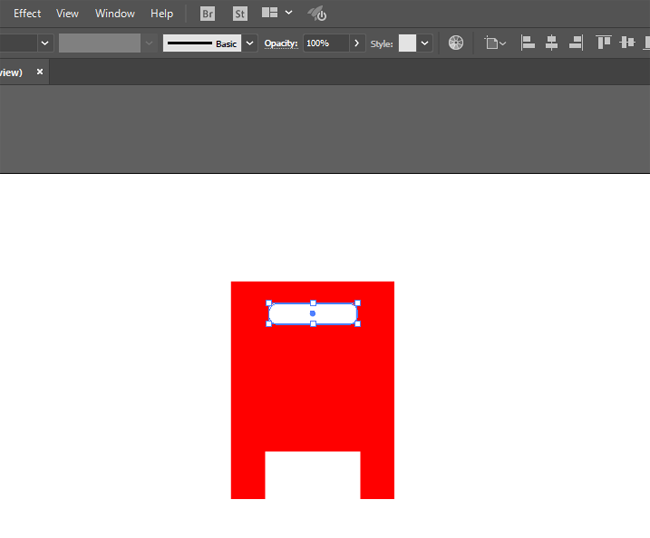Click Horizontal Align Left icon
Image resolution: width=650 pixels, height=538 pixels.
(527, 43)
